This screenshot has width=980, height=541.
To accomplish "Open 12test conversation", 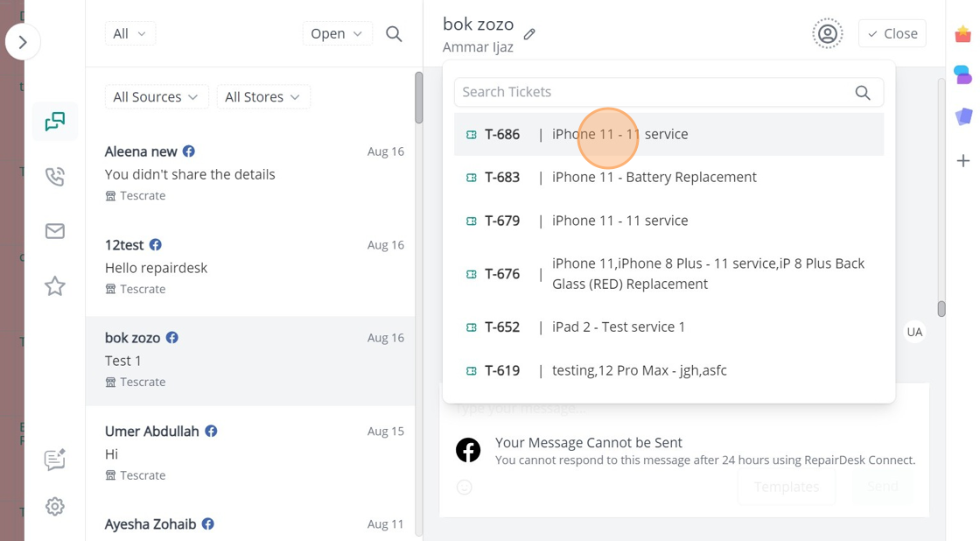I will [250, 266].
